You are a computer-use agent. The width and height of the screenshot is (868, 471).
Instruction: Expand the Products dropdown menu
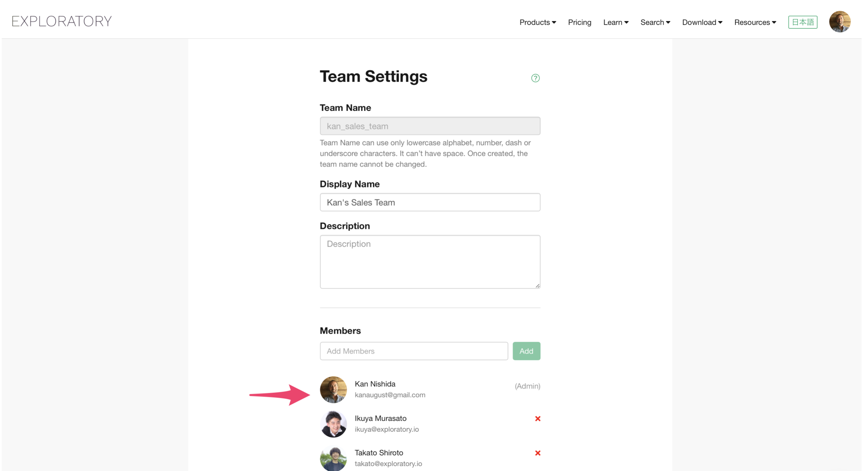[537, 22]
